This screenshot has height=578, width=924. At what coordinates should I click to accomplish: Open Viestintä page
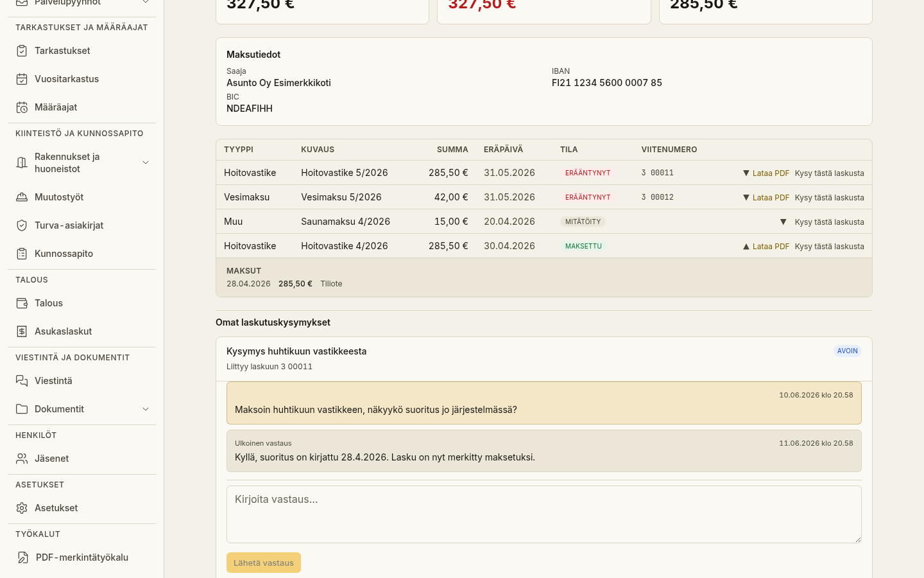pos(81,381)
